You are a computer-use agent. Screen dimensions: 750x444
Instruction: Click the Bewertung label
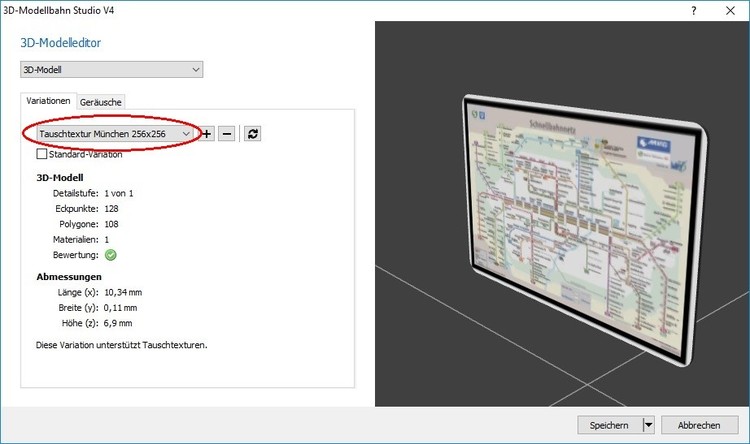tap(76, 255)
